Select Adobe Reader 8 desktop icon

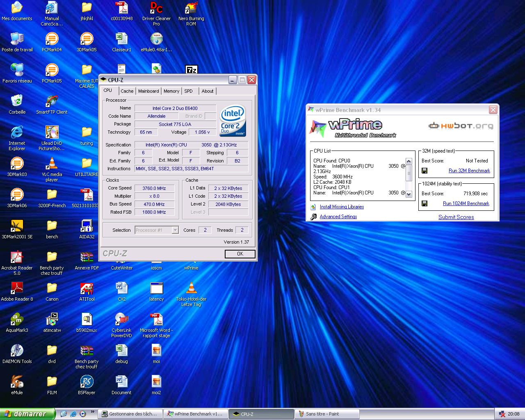tap(17, 292)
